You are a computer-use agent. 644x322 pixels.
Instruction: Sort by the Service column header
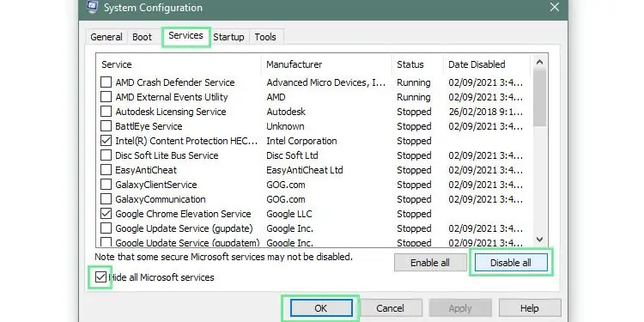[179, 64]
